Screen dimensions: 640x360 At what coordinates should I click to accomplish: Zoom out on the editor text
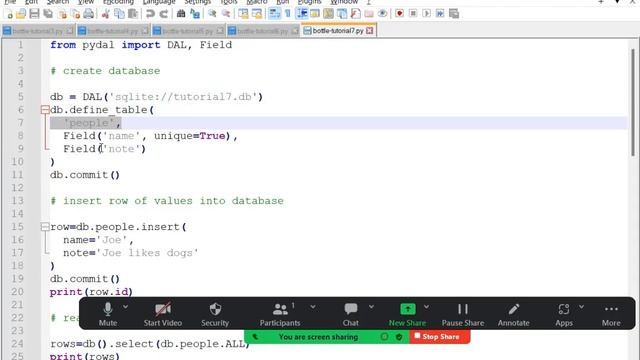coord(226,14)
